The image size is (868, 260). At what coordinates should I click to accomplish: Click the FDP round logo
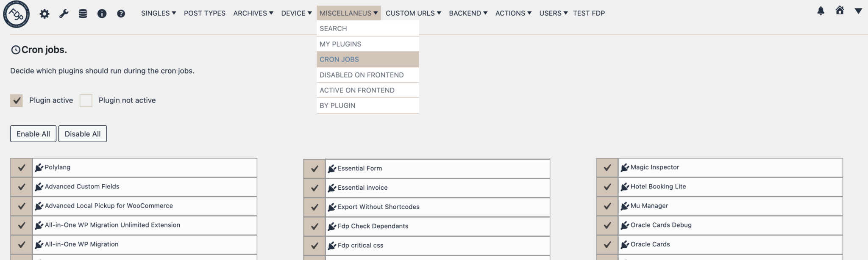coord(17,14)
